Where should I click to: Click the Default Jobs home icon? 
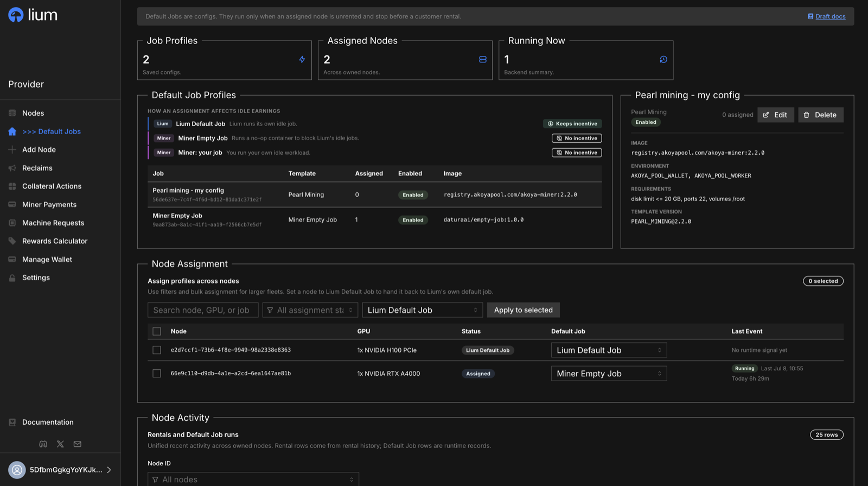click(12, 131)
